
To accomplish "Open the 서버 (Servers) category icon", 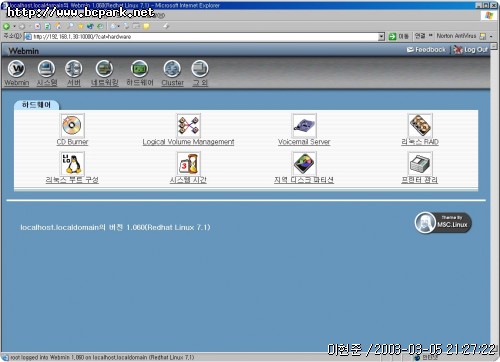I will pos(74,69).
